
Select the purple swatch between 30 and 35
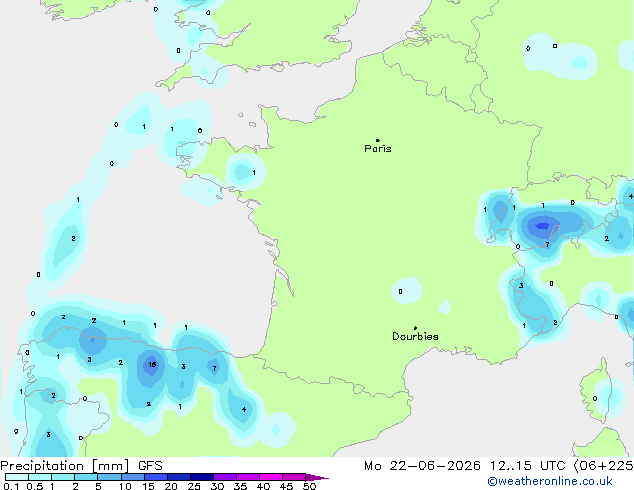[225, 477]
